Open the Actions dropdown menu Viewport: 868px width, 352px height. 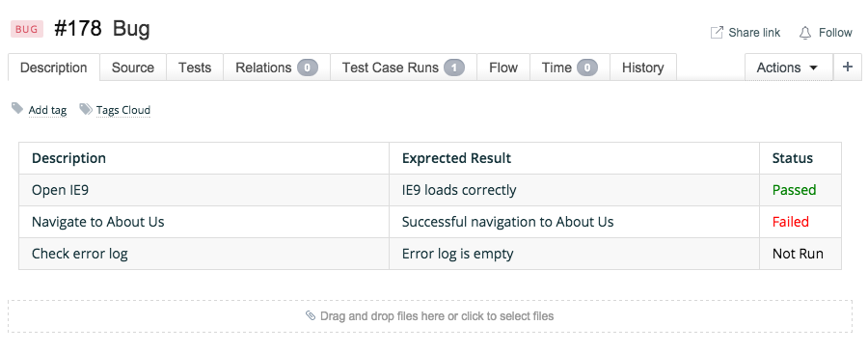(788, 68)
